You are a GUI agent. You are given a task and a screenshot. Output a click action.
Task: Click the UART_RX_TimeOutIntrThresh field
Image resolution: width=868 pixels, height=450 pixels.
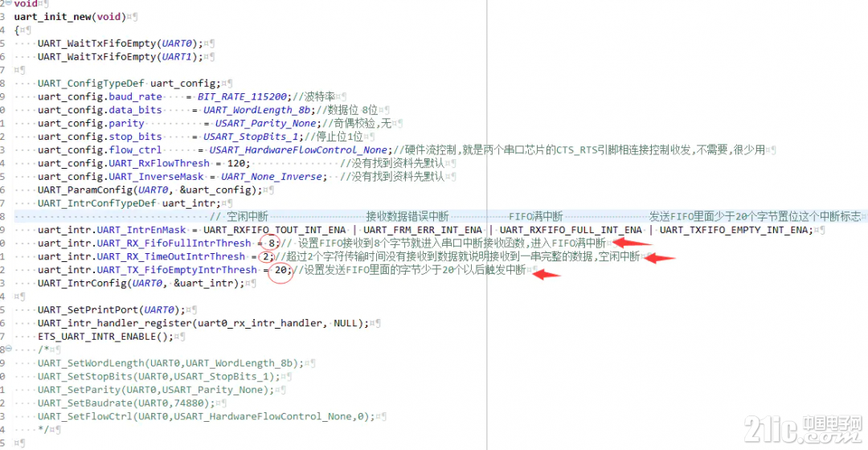tap(170, 256)
